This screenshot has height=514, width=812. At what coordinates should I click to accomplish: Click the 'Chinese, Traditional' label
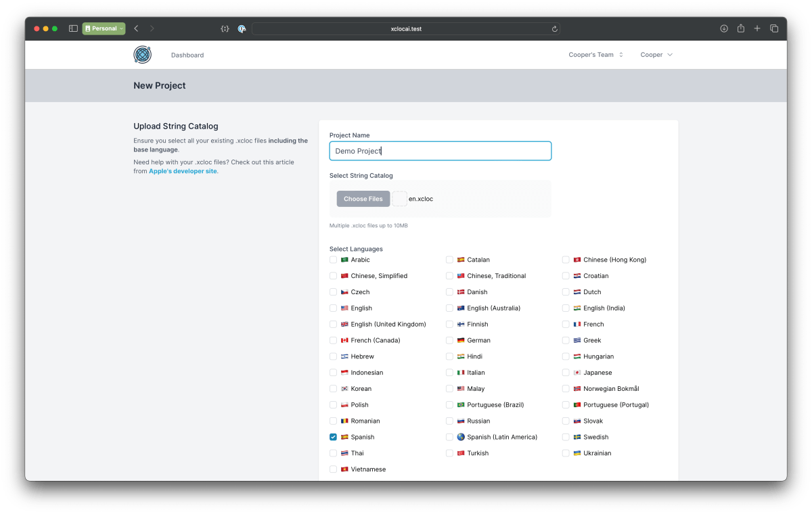coord(497,276)
